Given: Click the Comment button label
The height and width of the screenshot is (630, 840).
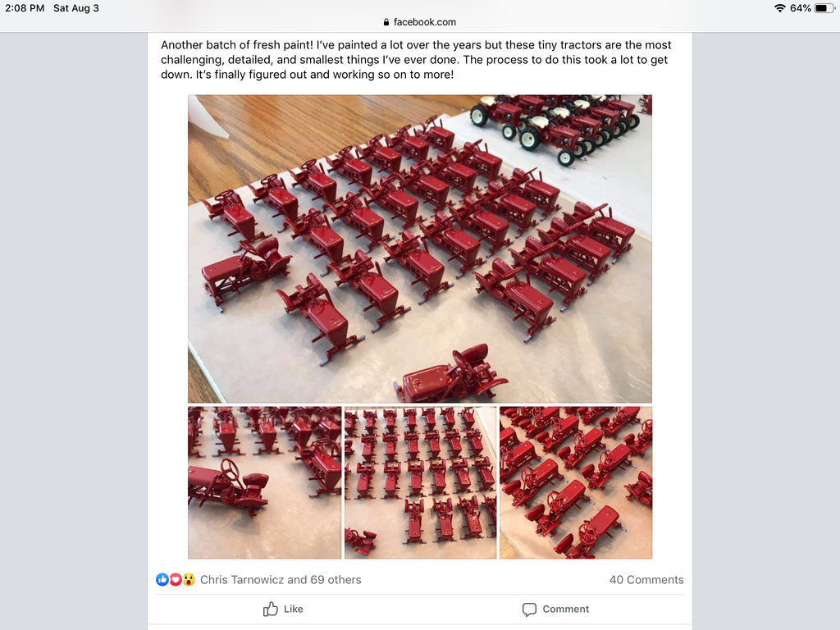Looking at the screenshot, I should [566, 609].
